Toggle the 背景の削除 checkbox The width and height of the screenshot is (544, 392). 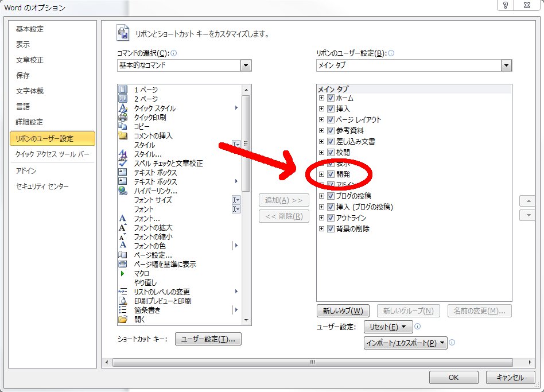click(331, 228)
